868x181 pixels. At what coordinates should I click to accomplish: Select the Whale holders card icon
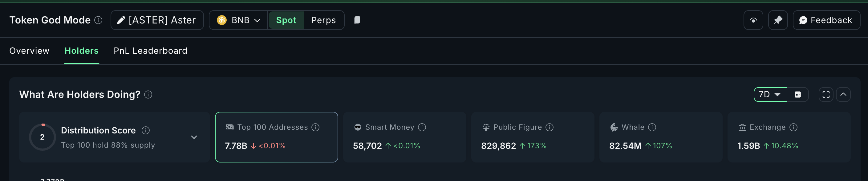click(614, 127)
